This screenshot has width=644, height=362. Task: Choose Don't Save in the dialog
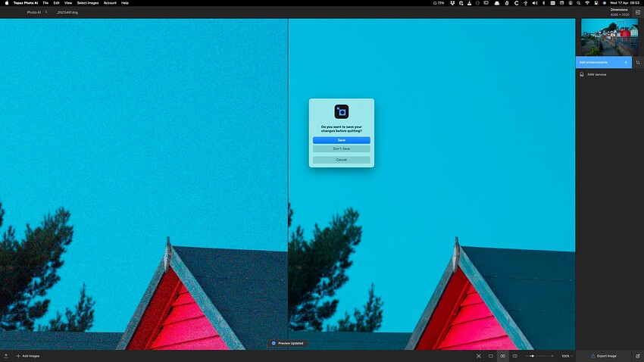pyautogui.click(x=341, y=149)
